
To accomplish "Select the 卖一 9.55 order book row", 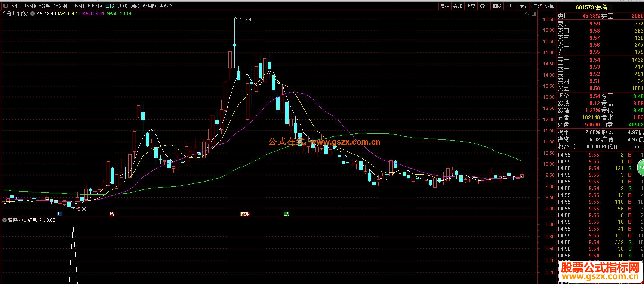I will tap(600, 52).
